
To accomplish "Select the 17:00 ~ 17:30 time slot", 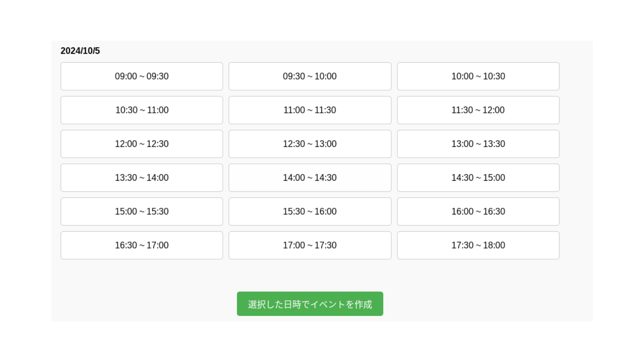I will coord(310,245).
